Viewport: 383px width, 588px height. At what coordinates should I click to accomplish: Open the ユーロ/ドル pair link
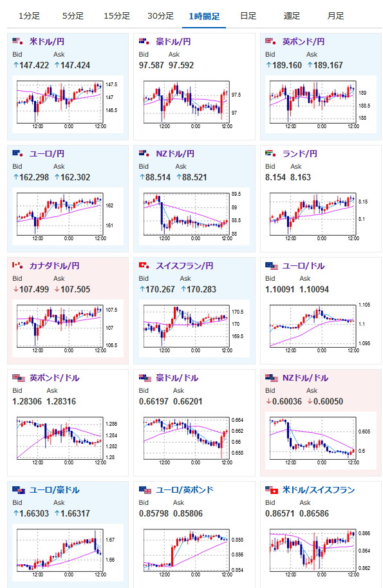coord(303,266)
